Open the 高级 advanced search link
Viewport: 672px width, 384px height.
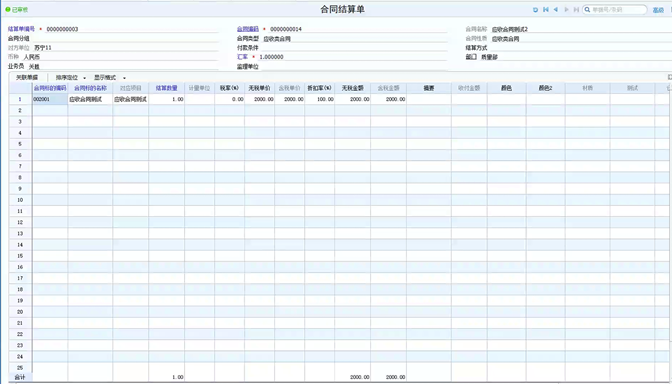[658, 10]
